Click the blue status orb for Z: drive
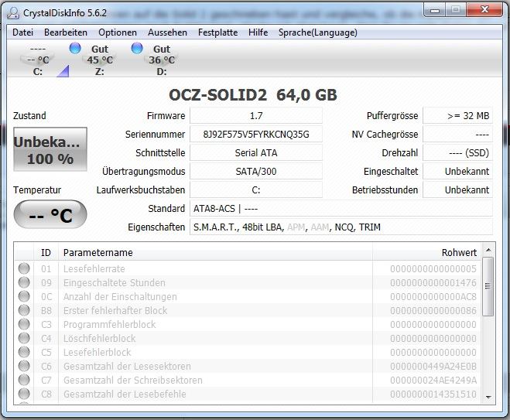Image resolution: width=510 pixels, height=420 pixels. 75,48
